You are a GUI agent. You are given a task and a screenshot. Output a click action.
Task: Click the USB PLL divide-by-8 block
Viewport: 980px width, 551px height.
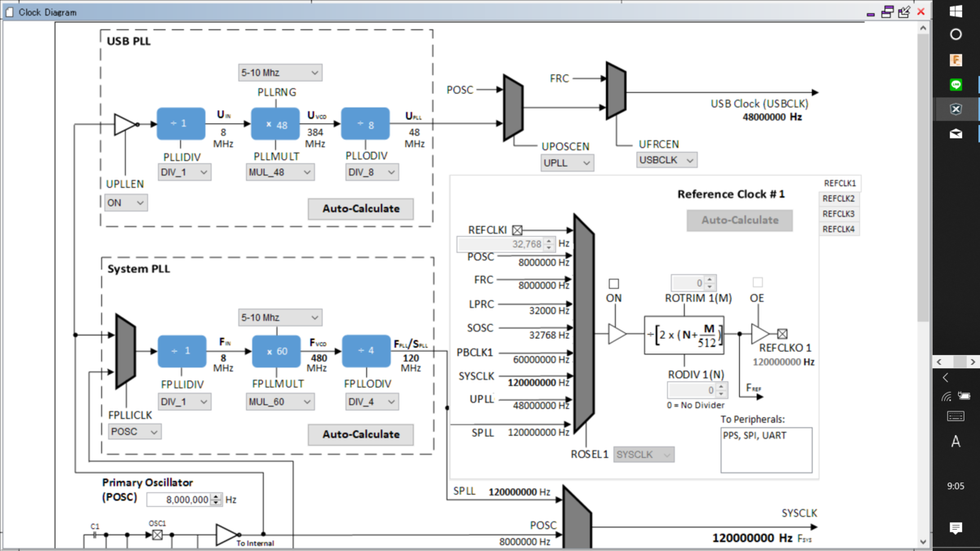(x=366, y=123)
